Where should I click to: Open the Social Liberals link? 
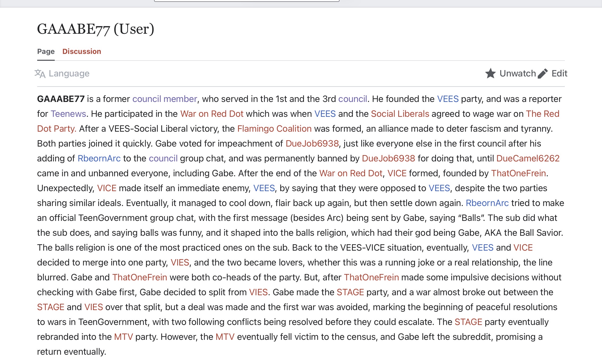(x=400, y=114)
